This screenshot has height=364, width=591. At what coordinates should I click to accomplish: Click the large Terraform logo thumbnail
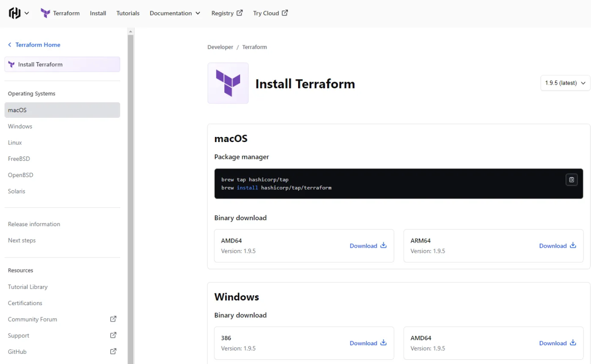(228, 83)
